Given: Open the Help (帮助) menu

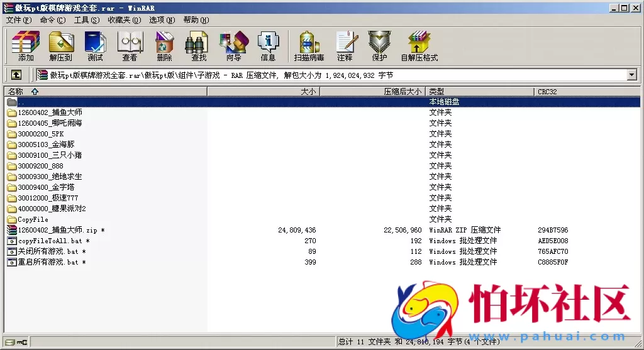Looking at the screenshot, I should (x=196, y=19).
